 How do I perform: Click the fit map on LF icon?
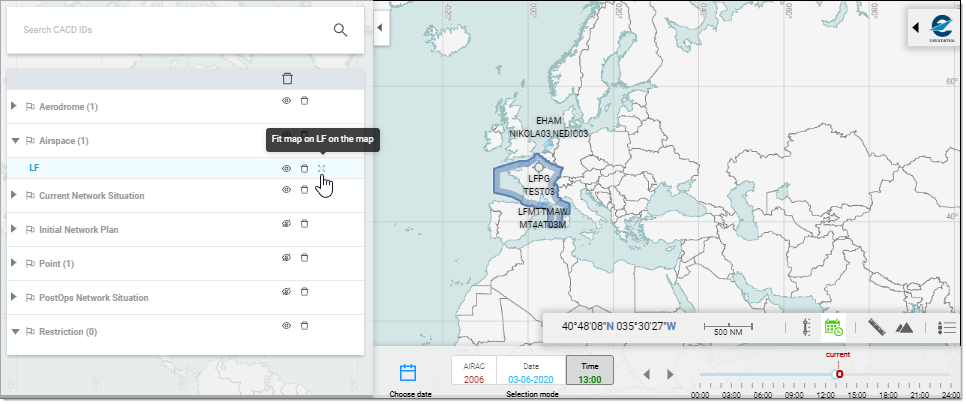click(322, 169)
